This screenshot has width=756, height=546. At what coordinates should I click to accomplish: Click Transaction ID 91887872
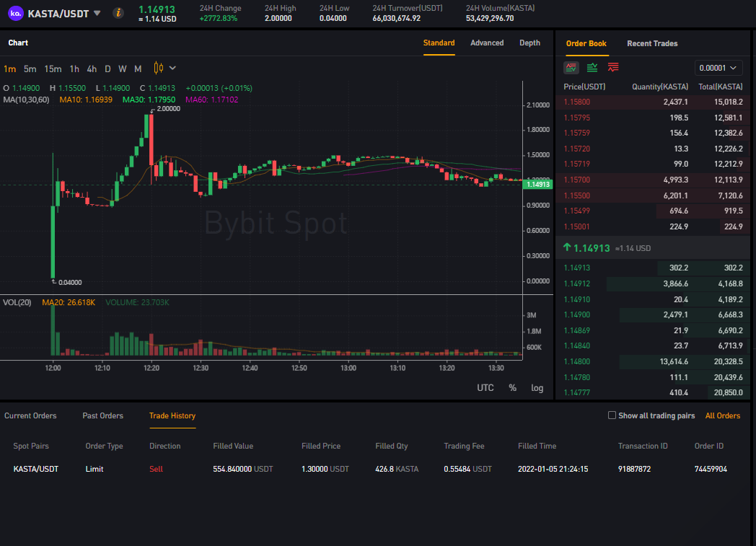click(x=635, y=469)
